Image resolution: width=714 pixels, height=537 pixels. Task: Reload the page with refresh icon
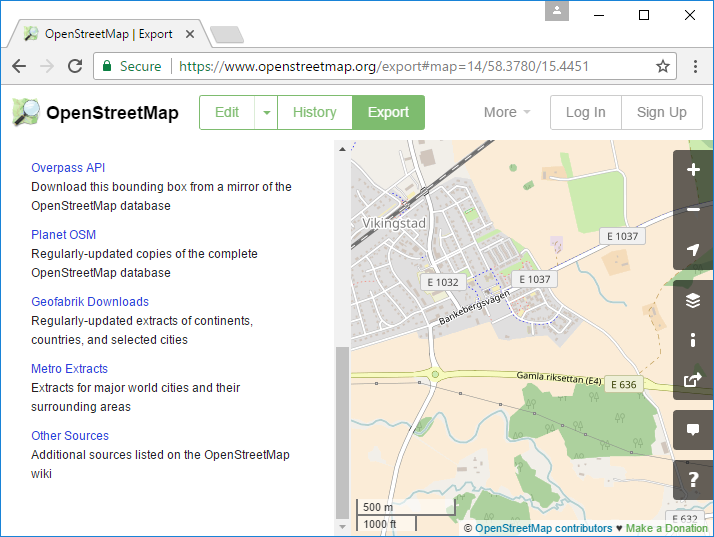click(75, 66)
